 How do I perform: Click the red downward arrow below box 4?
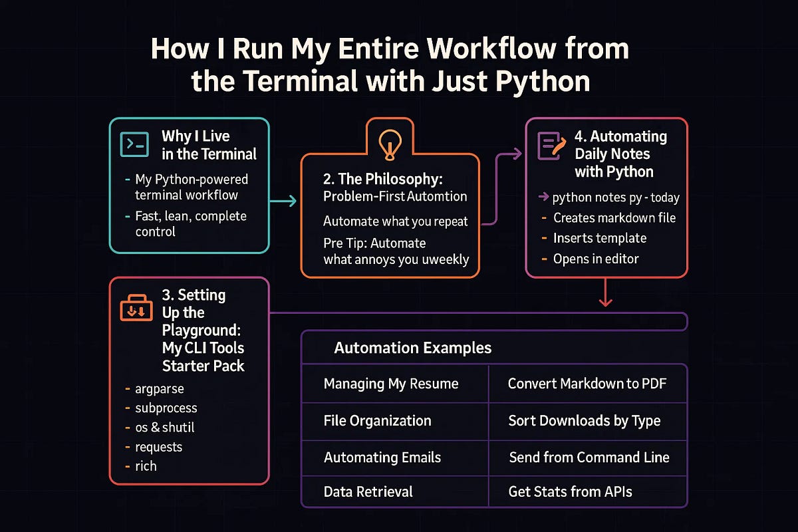(x=605, y=299)
